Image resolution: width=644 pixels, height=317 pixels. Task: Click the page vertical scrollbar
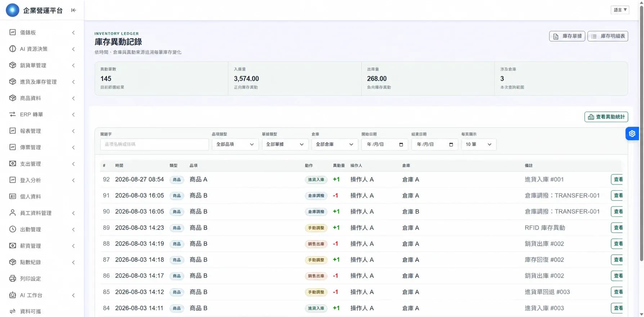pos(641,133)
